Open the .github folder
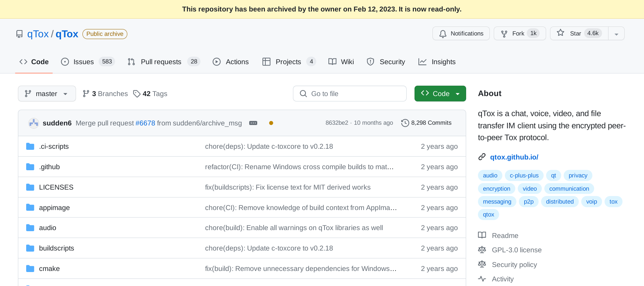644x286 pixels. pos(49,167)
